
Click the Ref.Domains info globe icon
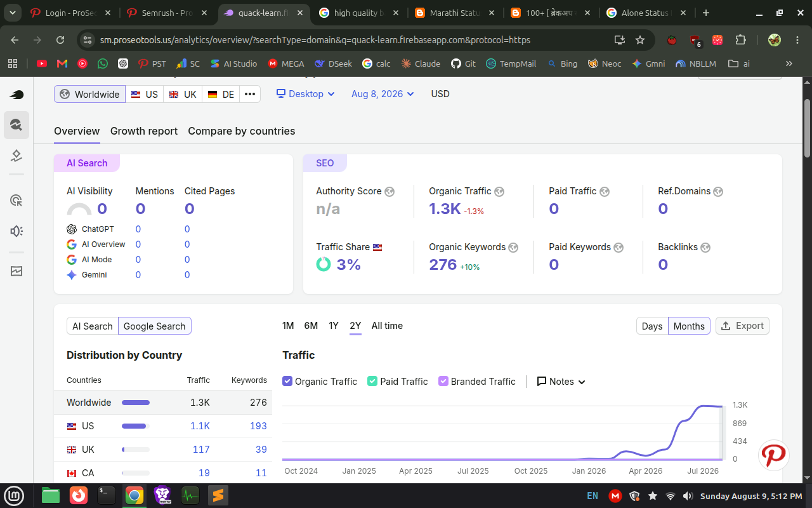(718, 192)
